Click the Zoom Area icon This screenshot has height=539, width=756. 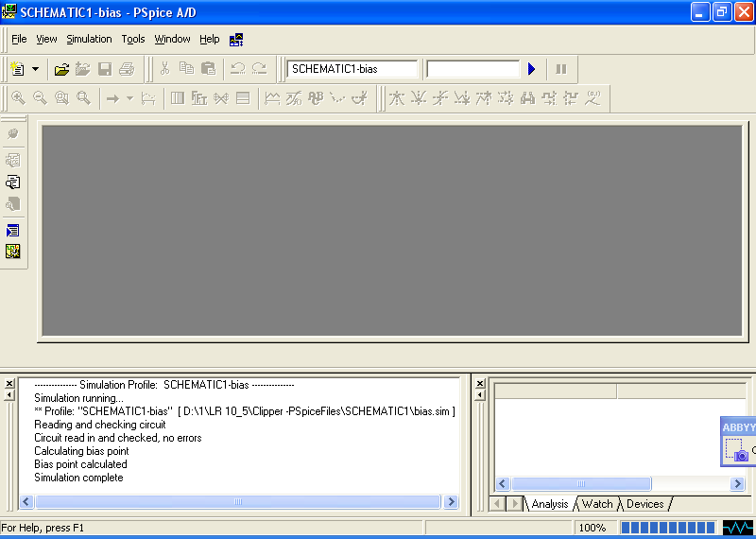pyautogui.click(x=61, y=98)
